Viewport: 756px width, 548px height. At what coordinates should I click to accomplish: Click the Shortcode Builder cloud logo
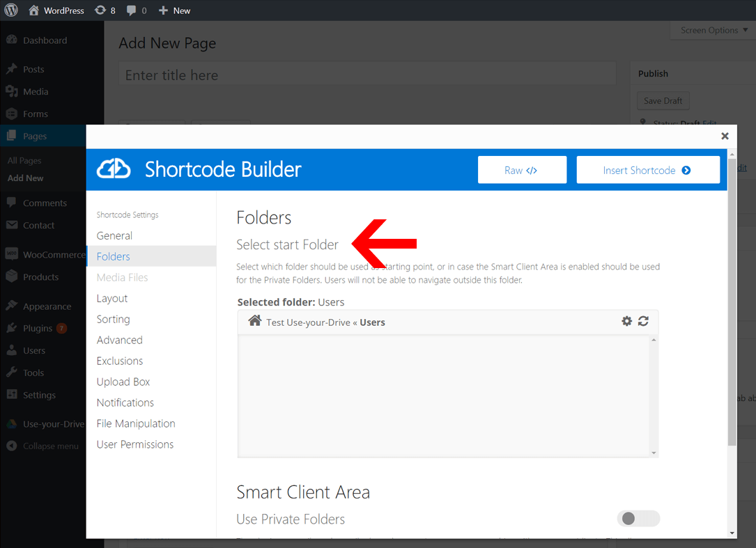114,169
